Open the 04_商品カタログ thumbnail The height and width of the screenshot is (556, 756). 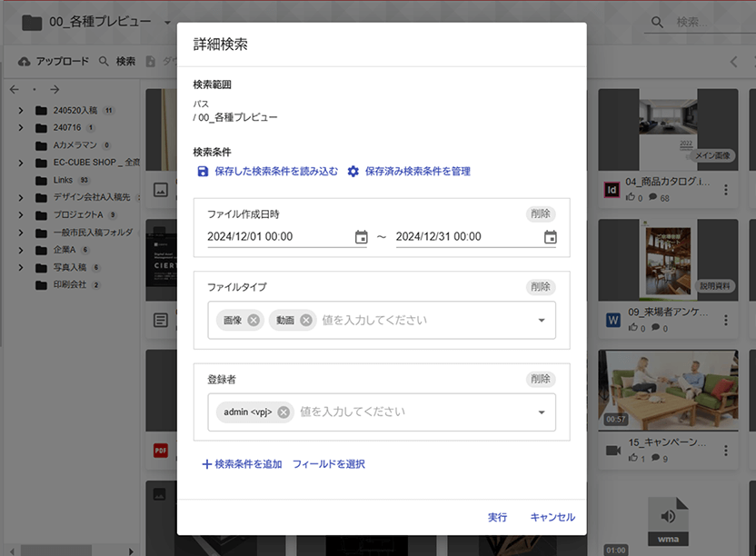point(668,129)
